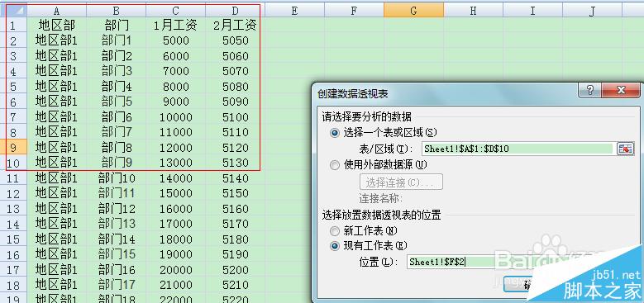Select highlighted column G header
The image size is (644, 303).
tap(414, 10)
